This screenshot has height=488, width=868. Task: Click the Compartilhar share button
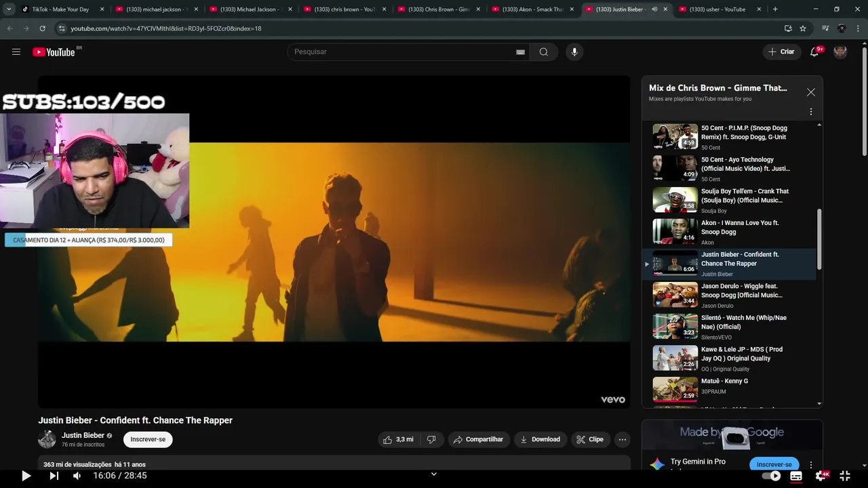[x=479, y=439]
